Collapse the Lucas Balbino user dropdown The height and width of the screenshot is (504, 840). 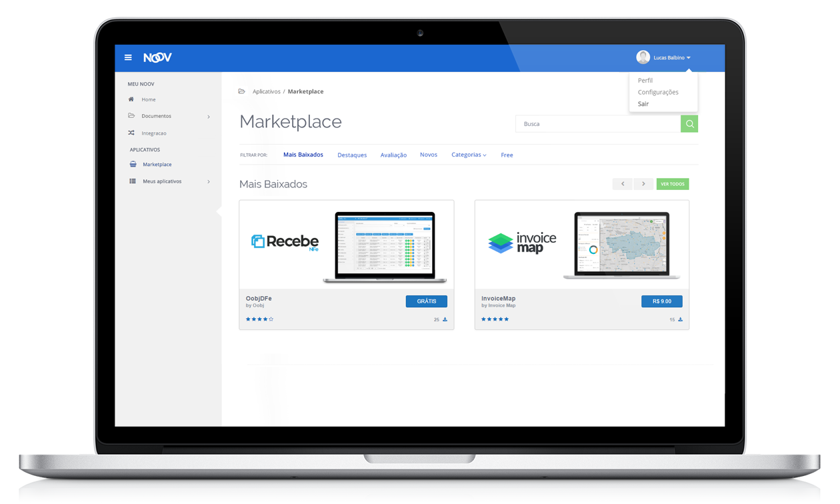tap(688, 58)
